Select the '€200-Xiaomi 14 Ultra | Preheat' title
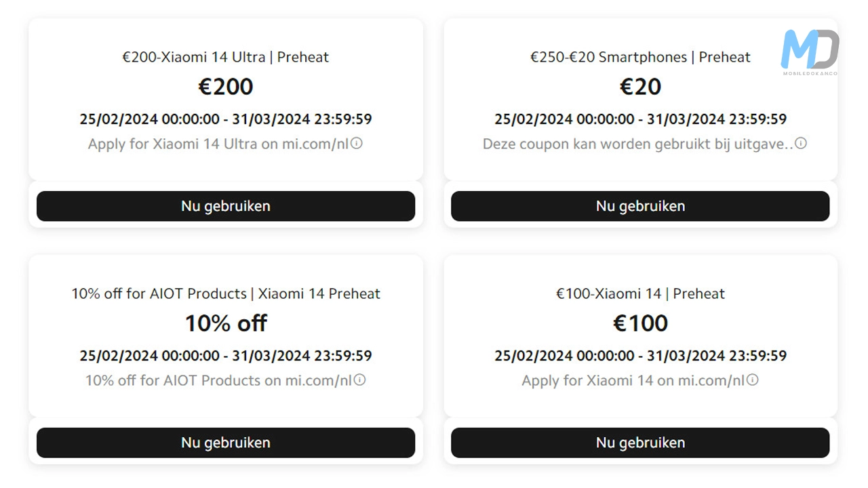868x488 pixels. click(x=225, y=57)
